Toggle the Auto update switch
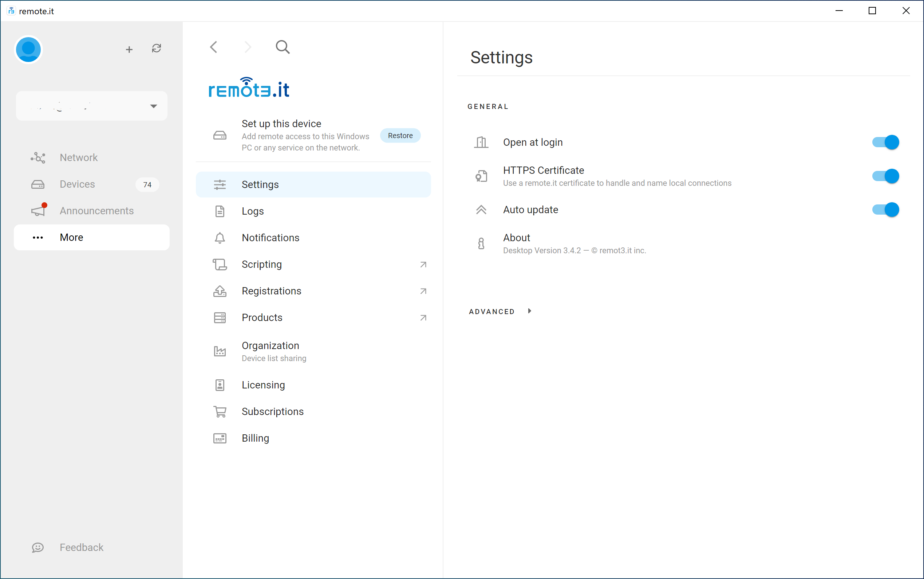Viewport: 924px width, 579px height. [885, 210]
